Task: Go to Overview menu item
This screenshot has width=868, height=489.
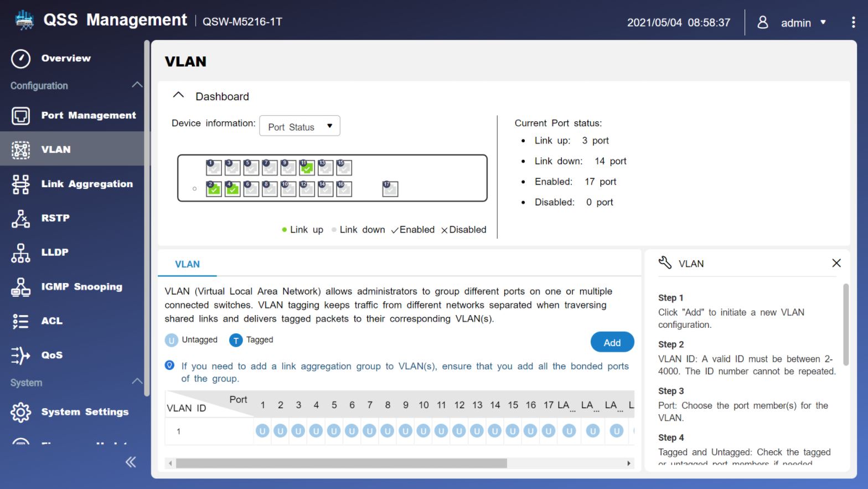Action: (x=66, y=58)
